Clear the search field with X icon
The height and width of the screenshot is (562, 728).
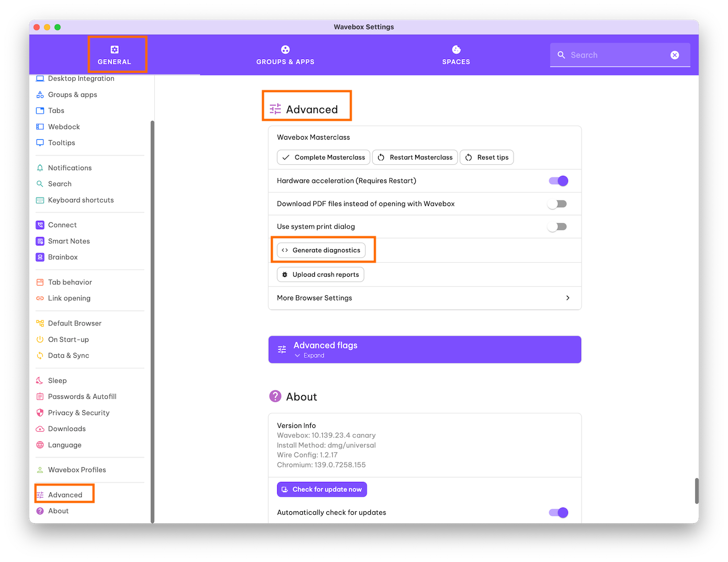[x=675, y=55]
